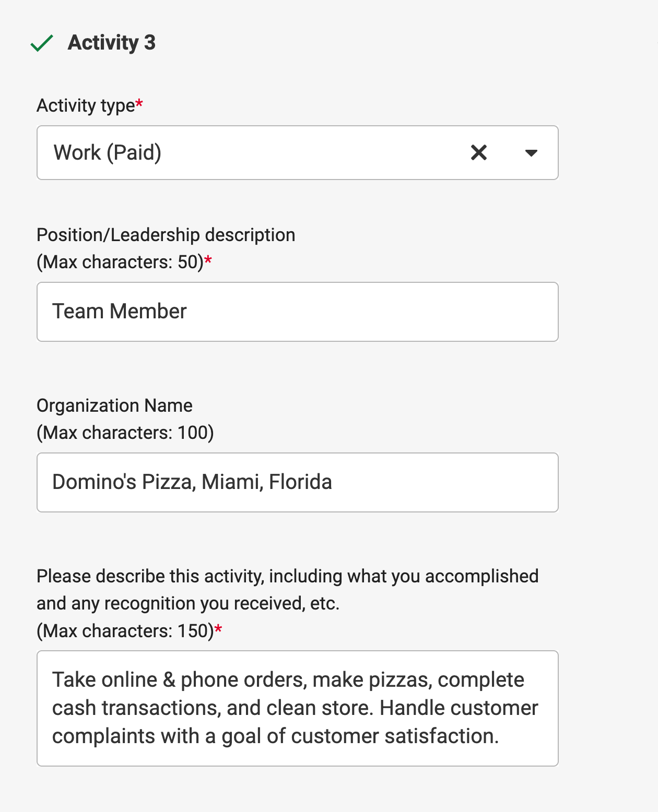Click the Organization Name label

(114, 405)
